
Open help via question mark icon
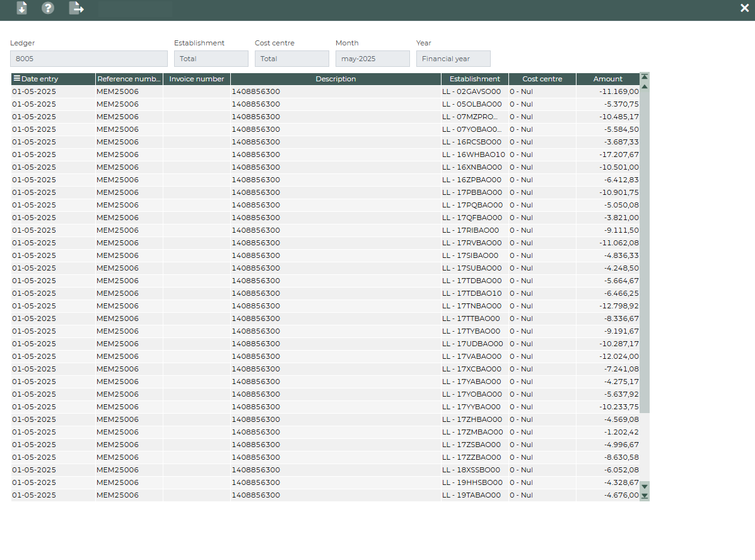(48, 8)
